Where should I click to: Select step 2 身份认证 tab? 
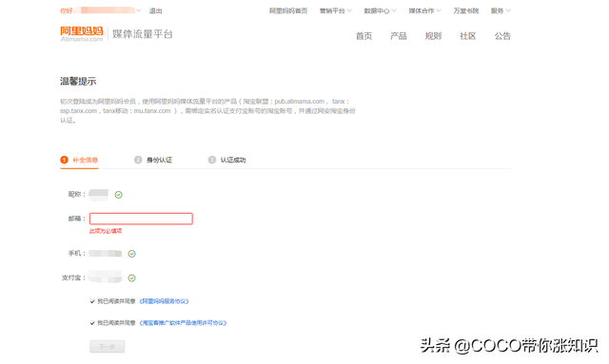coord(153,160)
